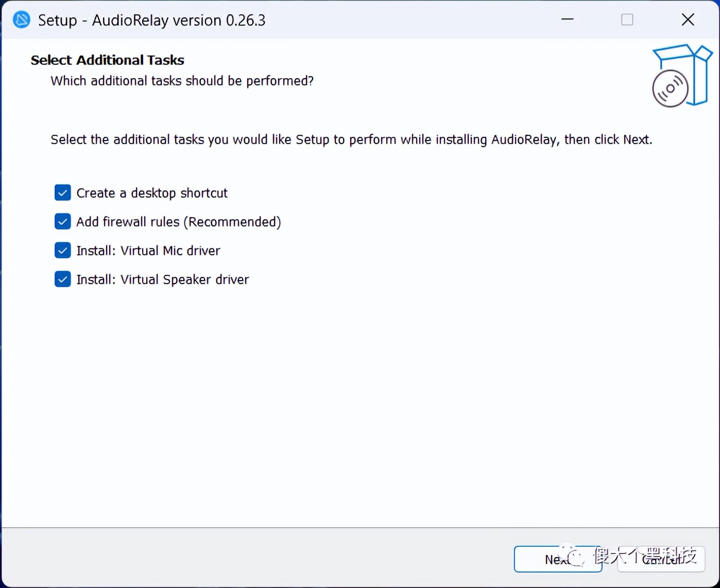Click the 'Install: Virtual Speaker driver' label text
This screenshot has height=588, width=720.
163,280
